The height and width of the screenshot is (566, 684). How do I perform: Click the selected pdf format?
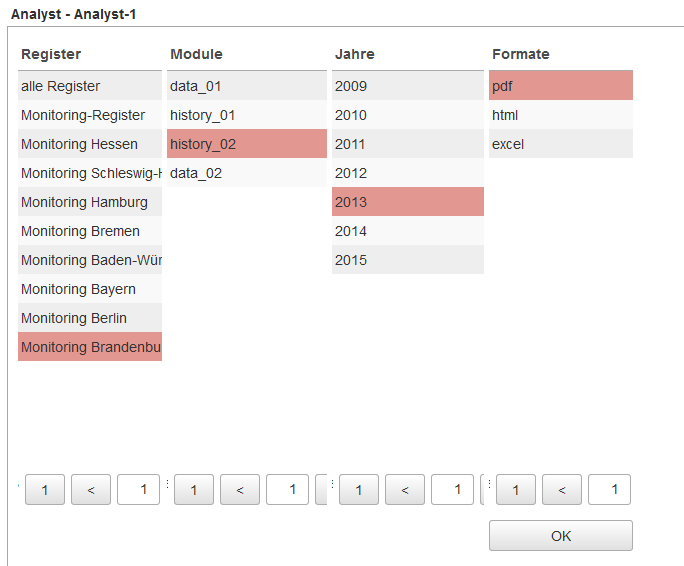(560, 86)
